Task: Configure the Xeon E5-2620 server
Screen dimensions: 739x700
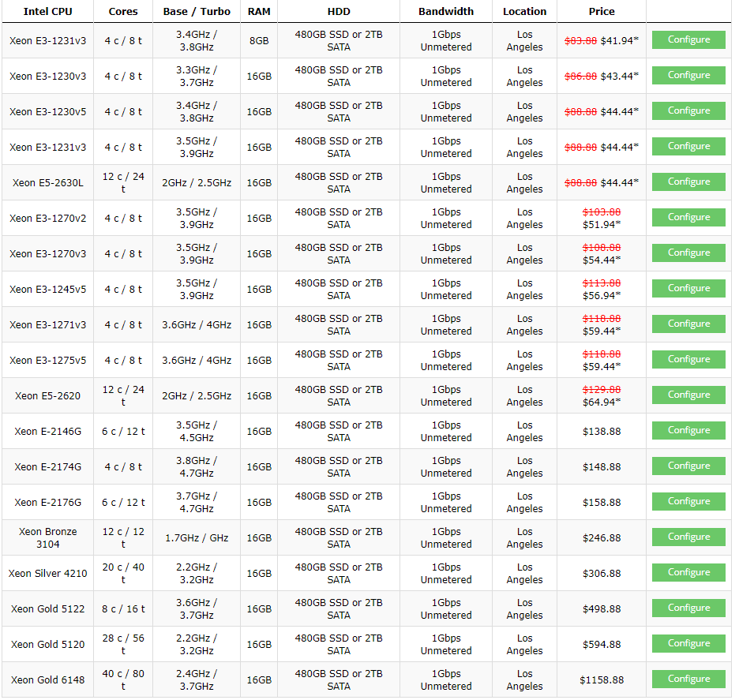Action: pos(688,395)
